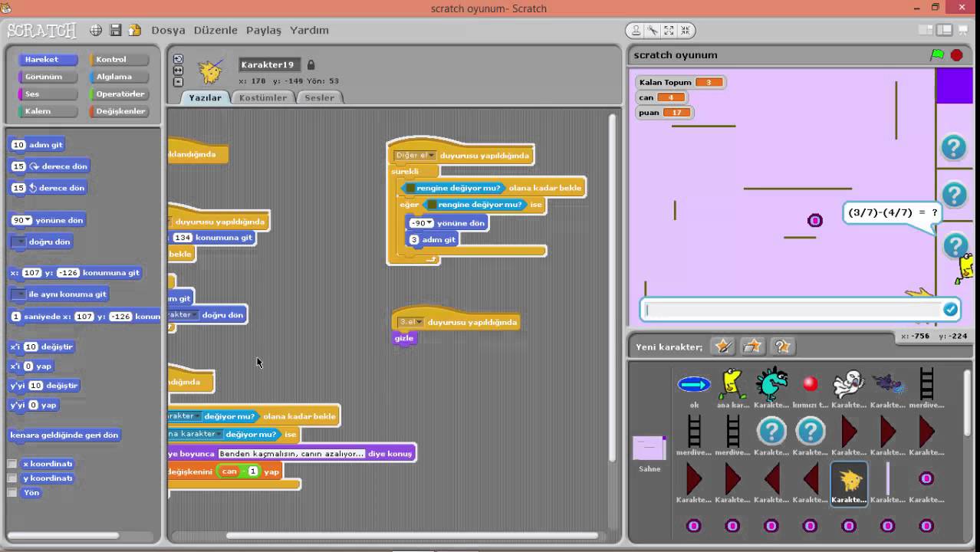Screen dimensions: 980x552
Task: Show x koordinatı on stage
Action: pos(12,464)
